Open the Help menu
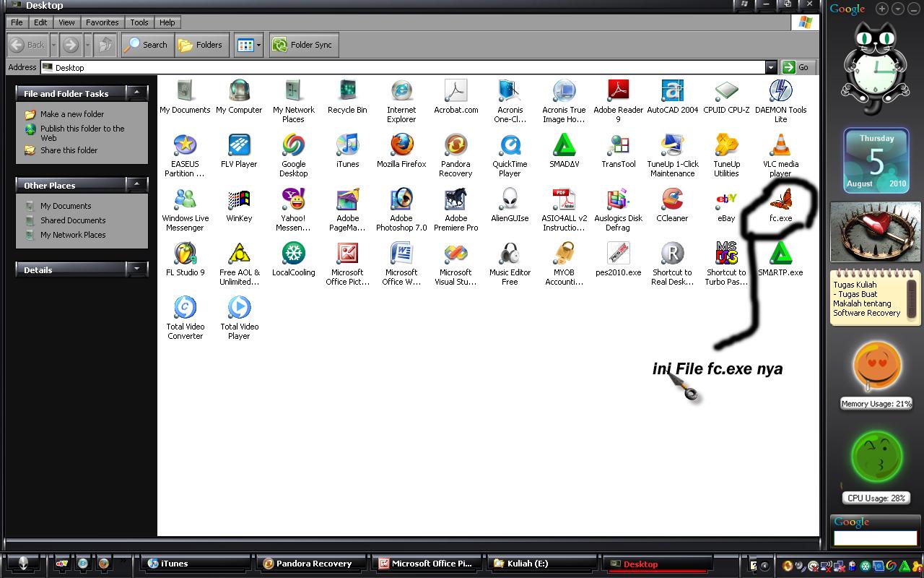 (x=167, y=22)
